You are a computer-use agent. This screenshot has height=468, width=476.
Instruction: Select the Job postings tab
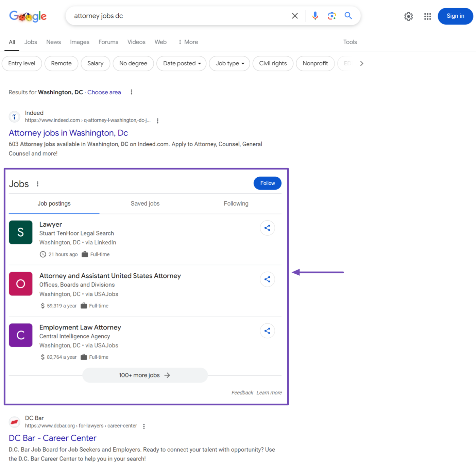pyautogui.click(x=54, y=204)
